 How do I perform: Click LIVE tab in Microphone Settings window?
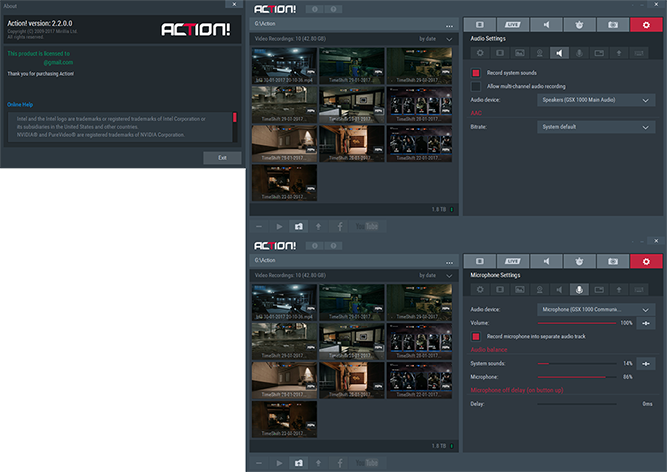513,261
